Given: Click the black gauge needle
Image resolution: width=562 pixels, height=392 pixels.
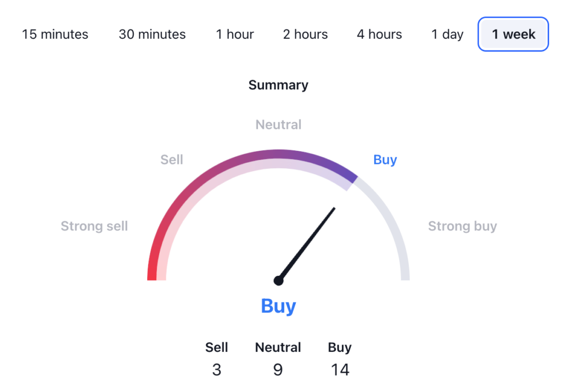Looking at the screenshot, I should click(x=307, y=244).
